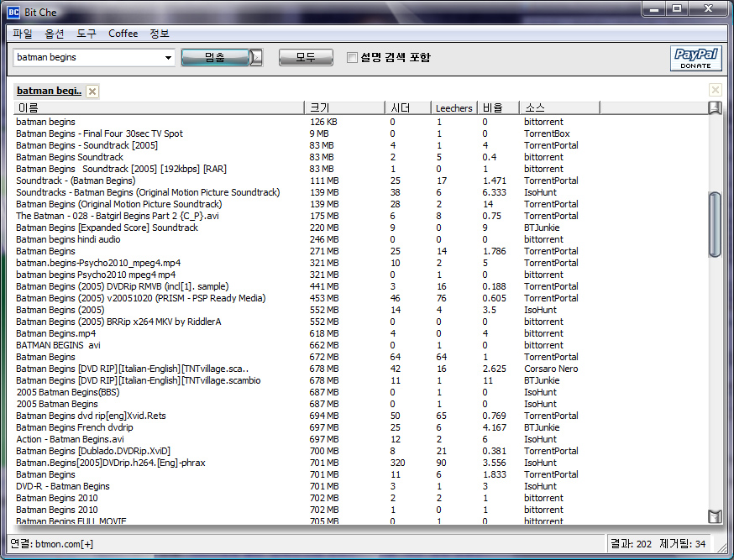
Task: Click the faded X at results panel right
Action: tap(715, 90)
